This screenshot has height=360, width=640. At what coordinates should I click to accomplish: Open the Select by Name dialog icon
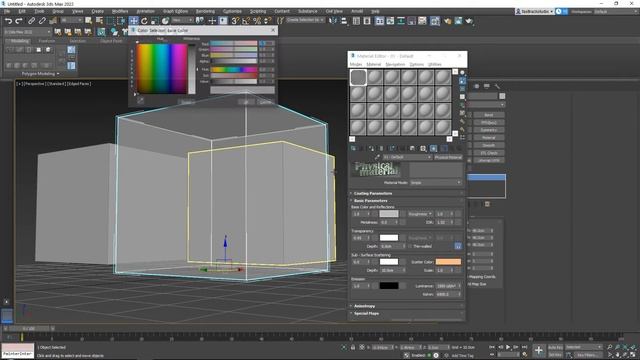(x=99, y=20)
